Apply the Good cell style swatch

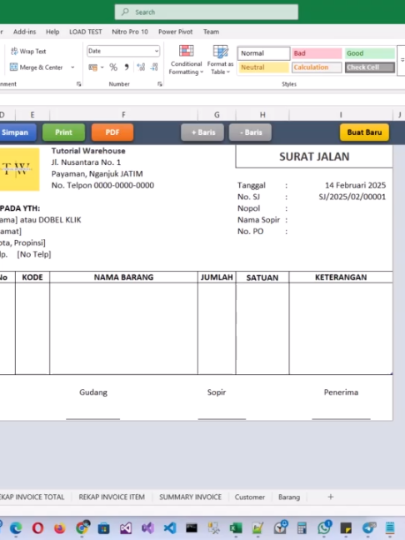tap(370, 53)
